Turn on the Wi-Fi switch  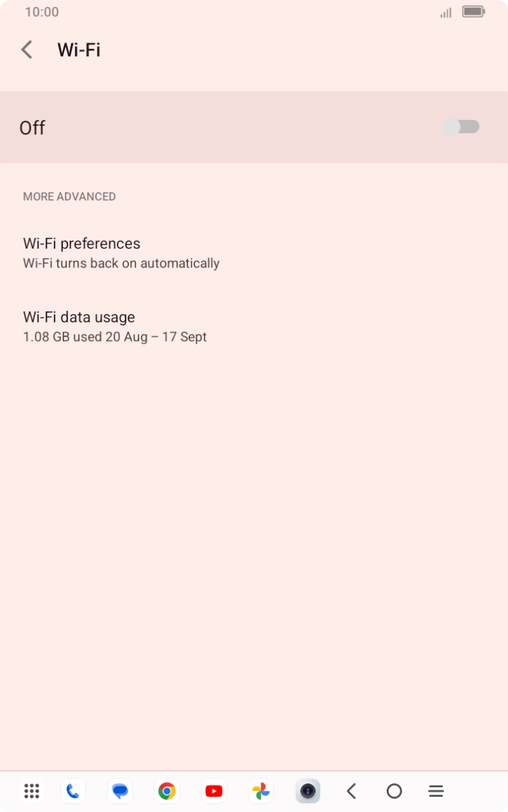[x=461, y=127]
